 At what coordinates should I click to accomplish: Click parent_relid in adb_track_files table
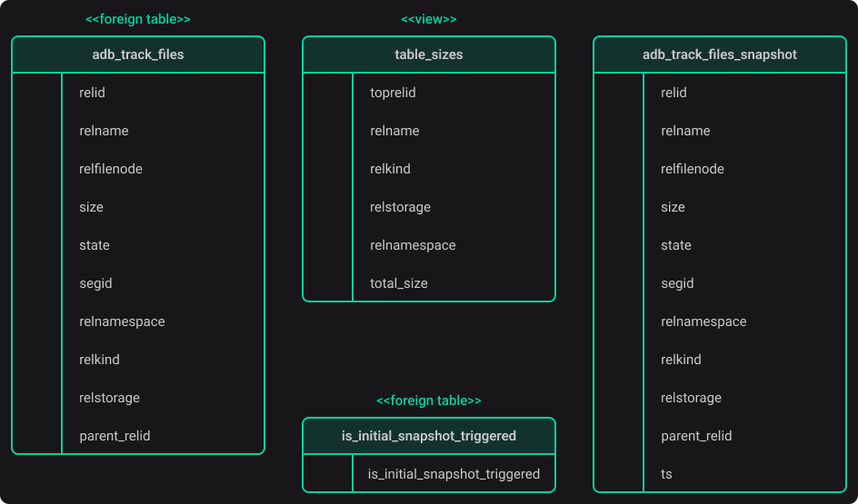point(115,436)
